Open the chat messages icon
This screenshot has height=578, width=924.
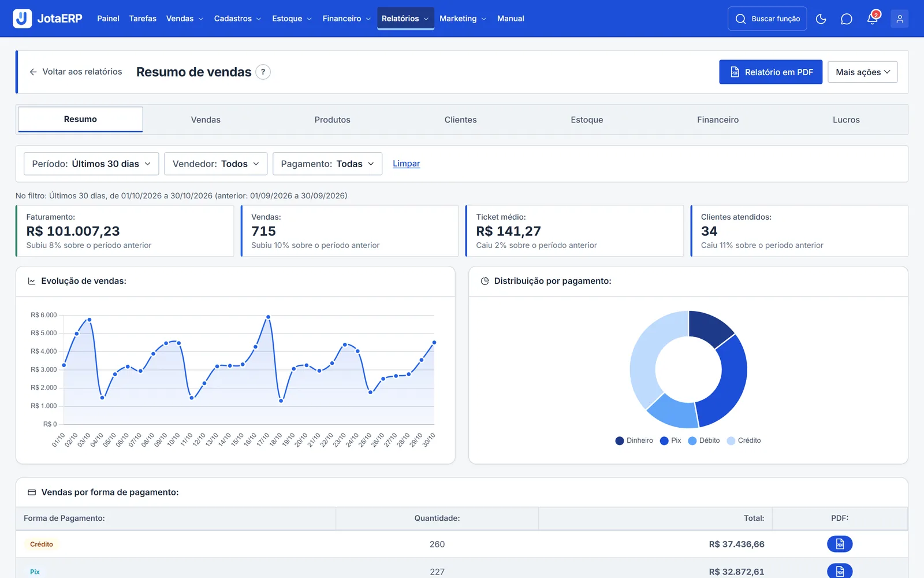[846, 19]
